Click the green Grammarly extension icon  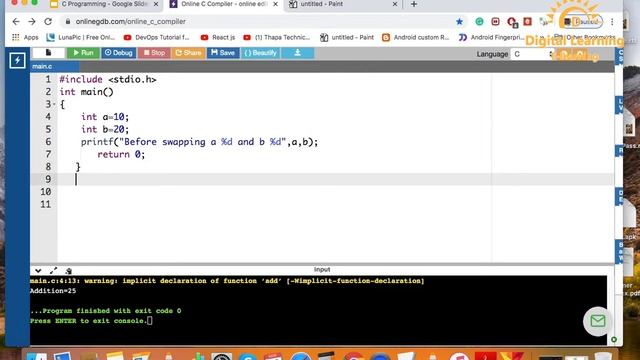pyautogui.click(x=479, y=22)
